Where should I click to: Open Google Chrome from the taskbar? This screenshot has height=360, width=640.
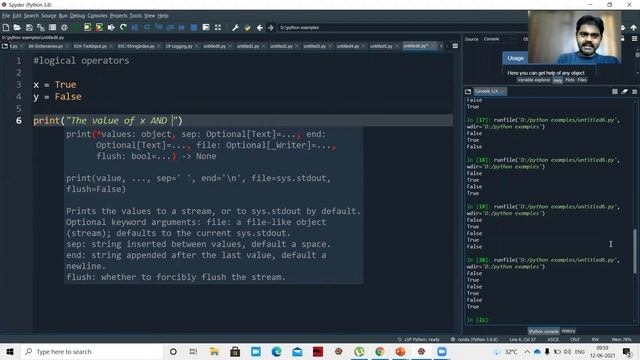click(380, 351)
